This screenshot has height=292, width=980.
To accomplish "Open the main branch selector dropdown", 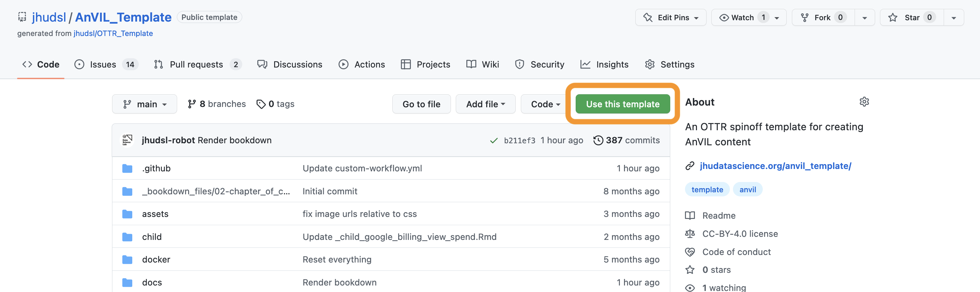I will pos(145,104).
